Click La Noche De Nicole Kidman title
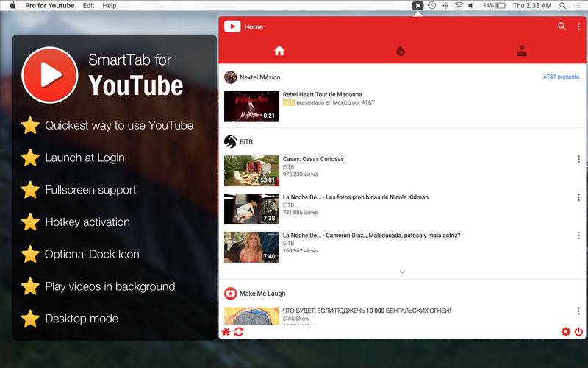Viewport: 588px width, 368px height. pos(356,197)
